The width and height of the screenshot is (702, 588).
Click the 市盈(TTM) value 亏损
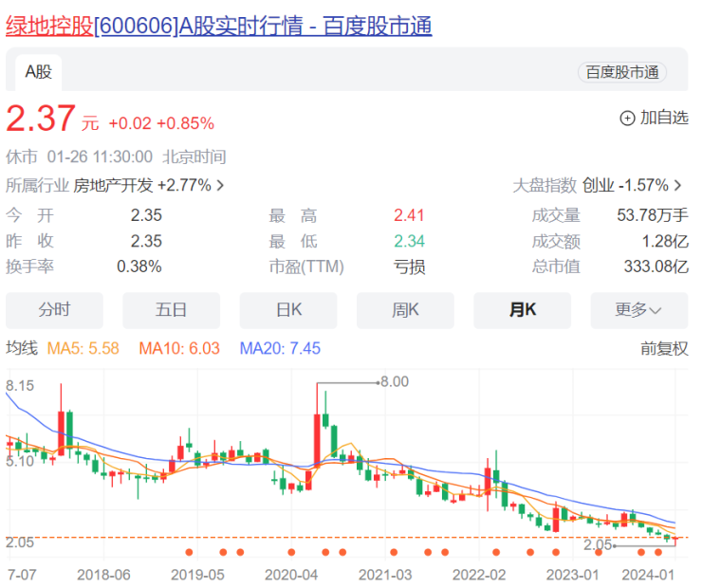[x=409, y=267]
